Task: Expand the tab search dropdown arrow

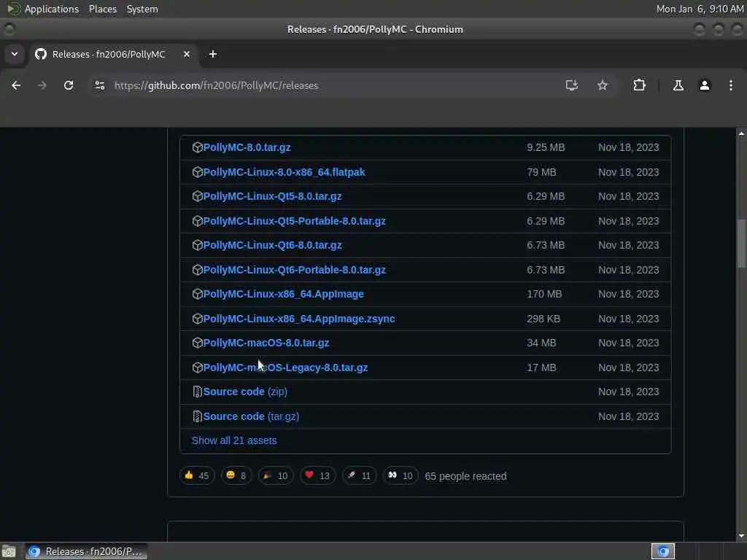Action: [15, 54]
